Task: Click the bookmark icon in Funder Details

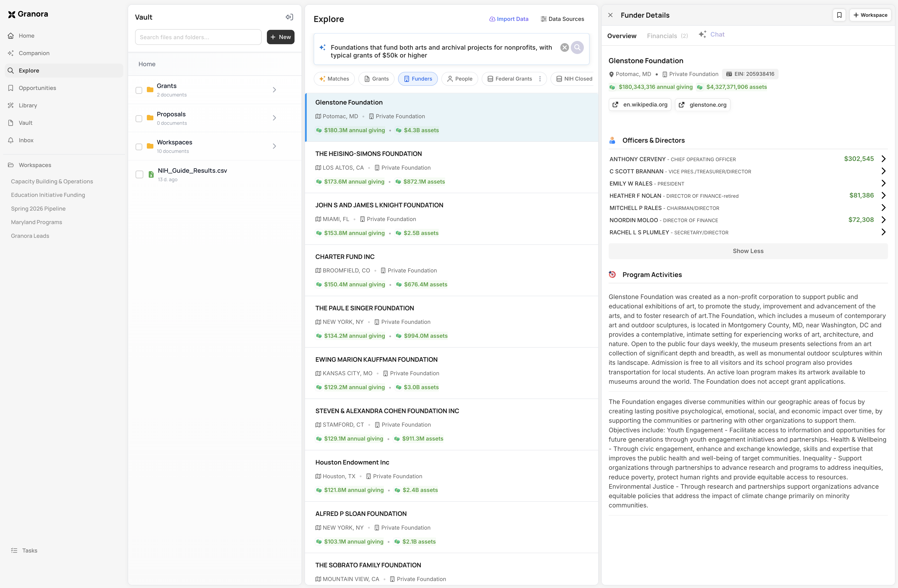Action: click(x=839, y=15)
